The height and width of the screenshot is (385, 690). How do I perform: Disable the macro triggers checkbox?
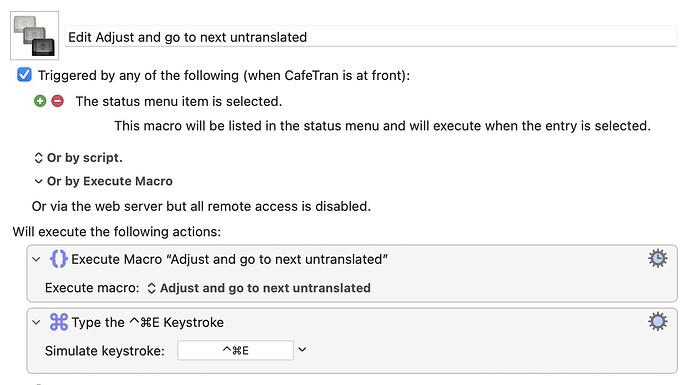24,75
